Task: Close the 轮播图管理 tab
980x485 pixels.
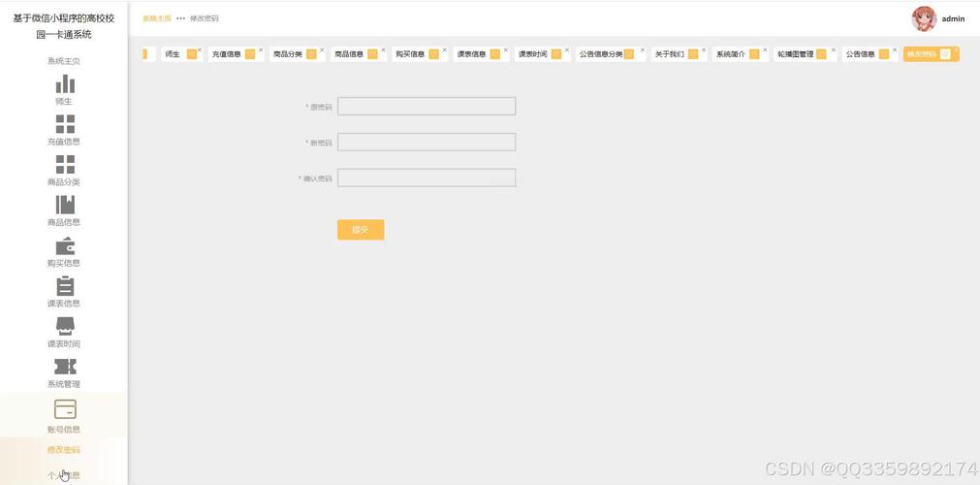Action: [x=833, y=49]
